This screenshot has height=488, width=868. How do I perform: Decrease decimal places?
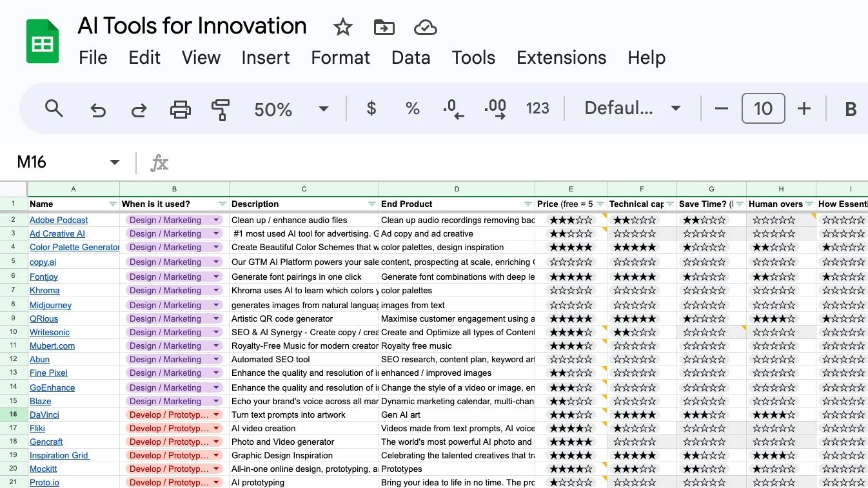453,109
